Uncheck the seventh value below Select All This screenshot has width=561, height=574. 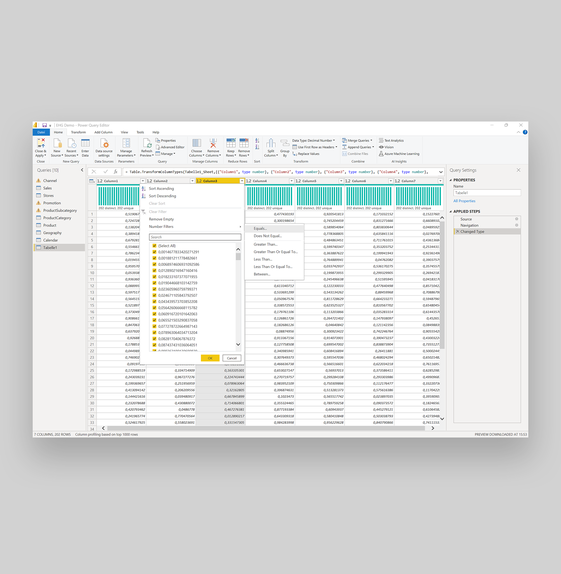tap(155, 289)
